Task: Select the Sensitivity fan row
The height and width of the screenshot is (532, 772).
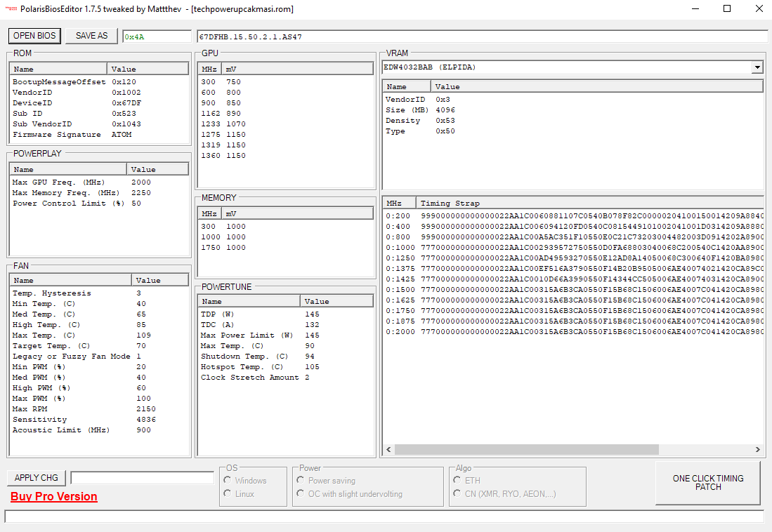Action: [x=99, y=420]
